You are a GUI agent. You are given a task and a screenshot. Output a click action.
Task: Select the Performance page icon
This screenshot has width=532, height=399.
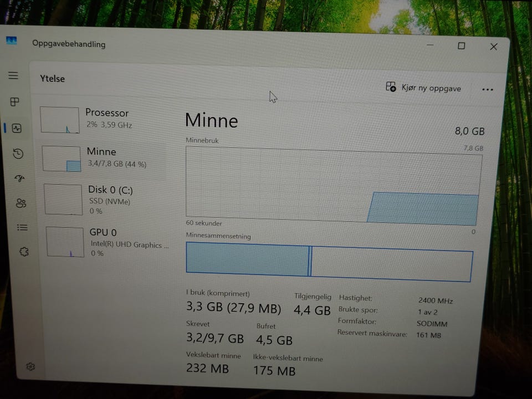pyautogui.click(x=17, y=128)
